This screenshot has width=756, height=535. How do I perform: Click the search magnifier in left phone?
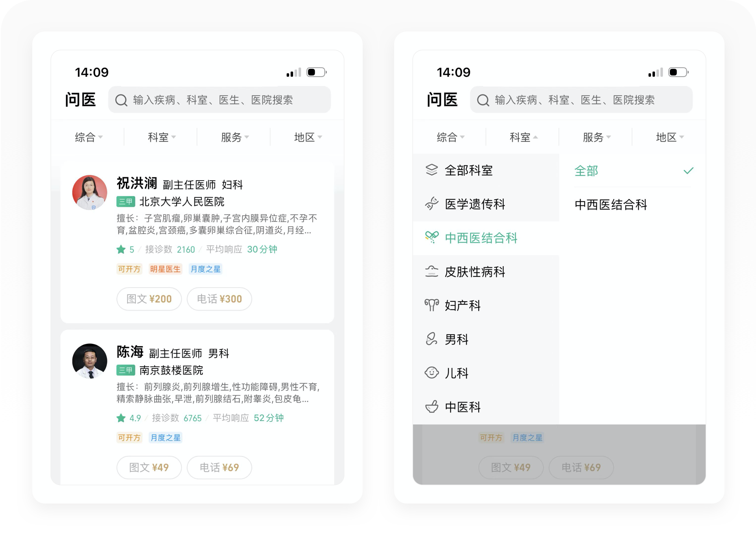pos(121,100)
